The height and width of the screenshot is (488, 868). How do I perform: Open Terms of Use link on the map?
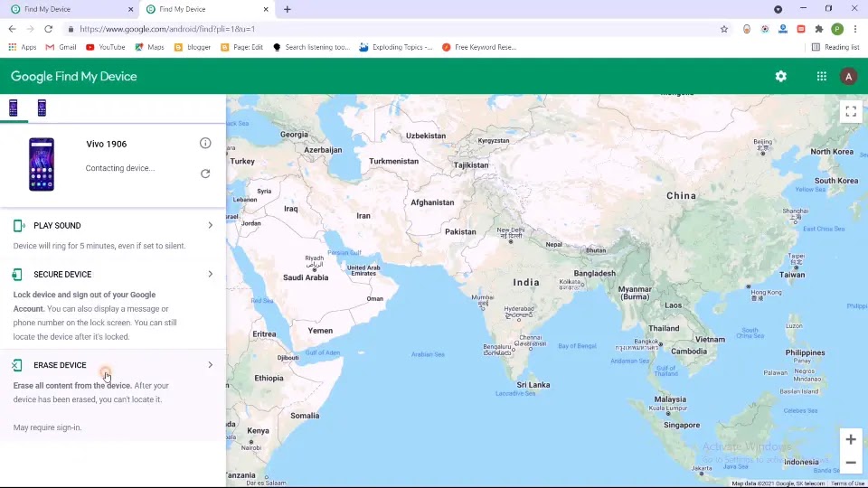[x=847, y=483]
